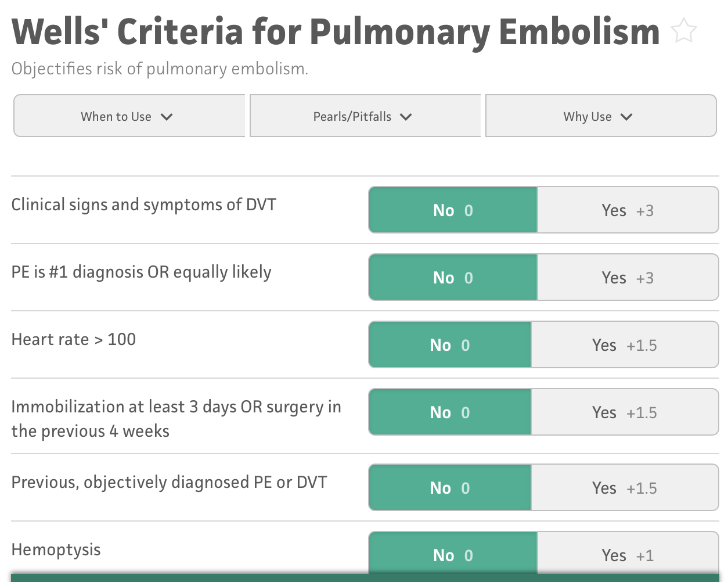Choose Yes +1 for Hemoptysis
The image size is (728, 582).
pos(628,554)
